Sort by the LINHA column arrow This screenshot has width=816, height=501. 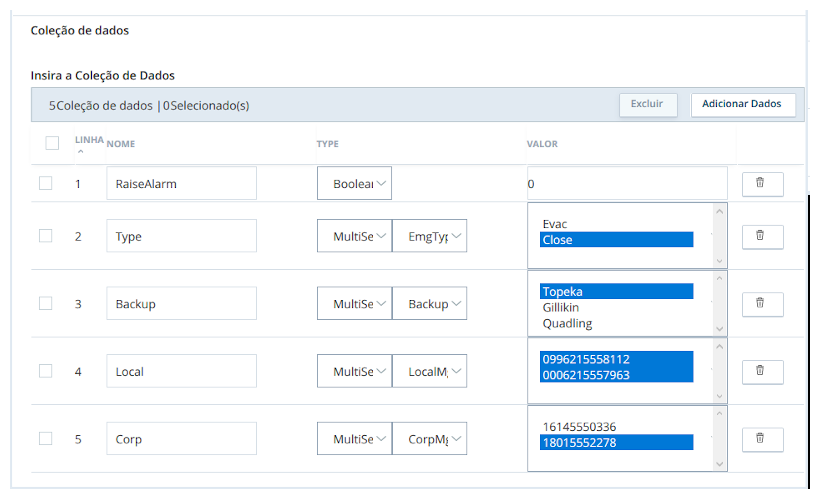(x=81, y=152)
